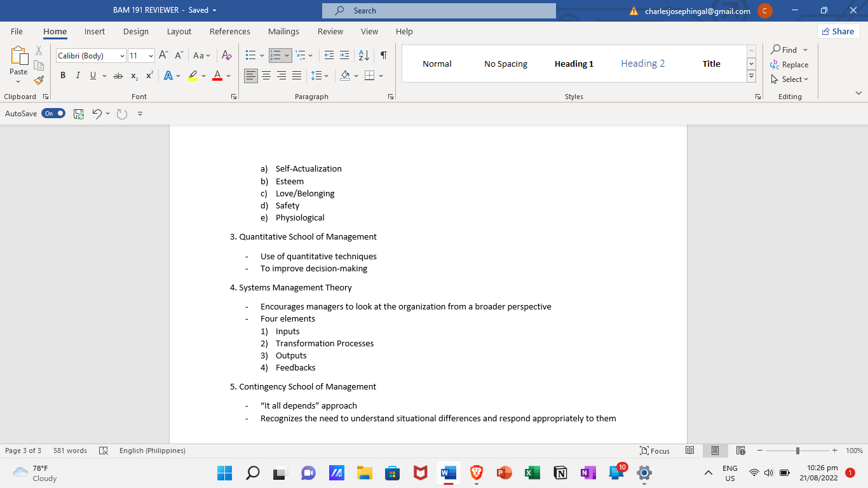Apply the yellow text highlight color
This screenshot has width=868, height=488.
[193, 76]
